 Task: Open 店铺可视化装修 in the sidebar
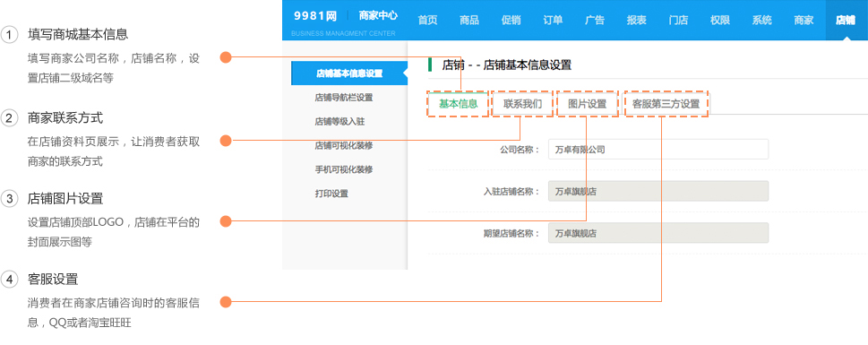(x=344, y=146)
